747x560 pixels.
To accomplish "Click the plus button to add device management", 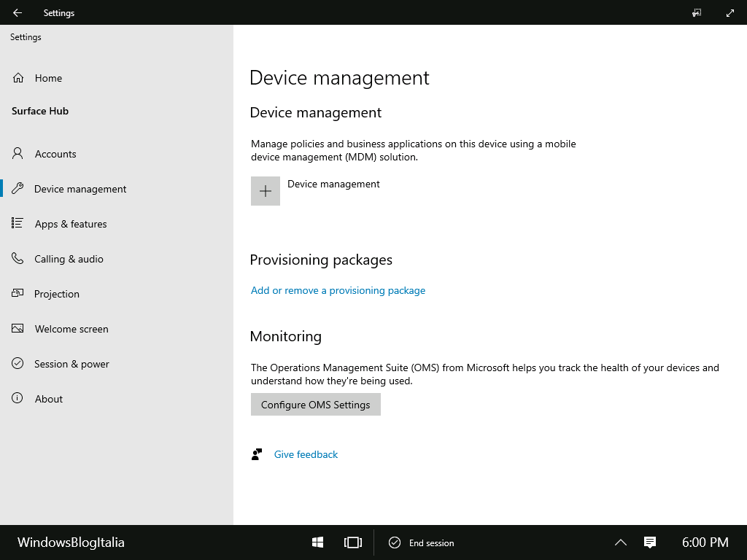I will click(x=266, y=191).
